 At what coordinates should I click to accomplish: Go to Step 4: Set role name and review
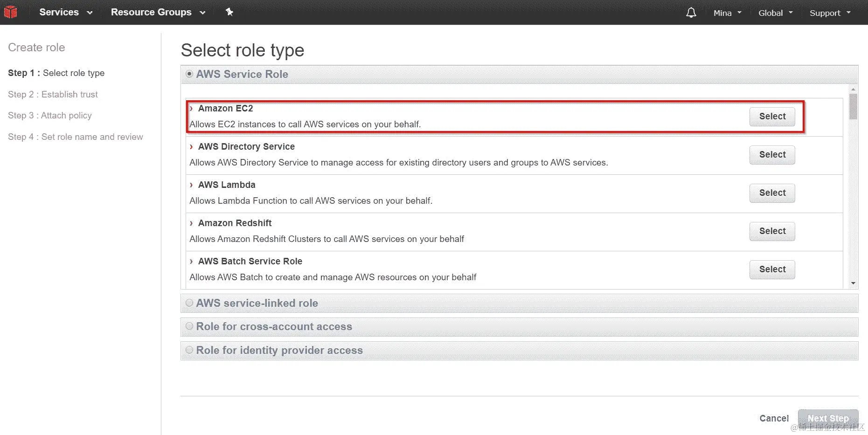76,137
